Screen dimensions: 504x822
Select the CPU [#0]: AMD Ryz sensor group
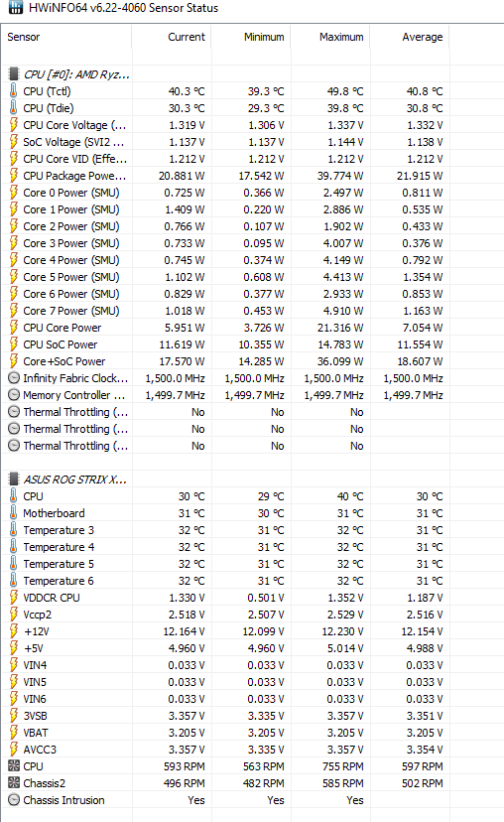[76, 74]
